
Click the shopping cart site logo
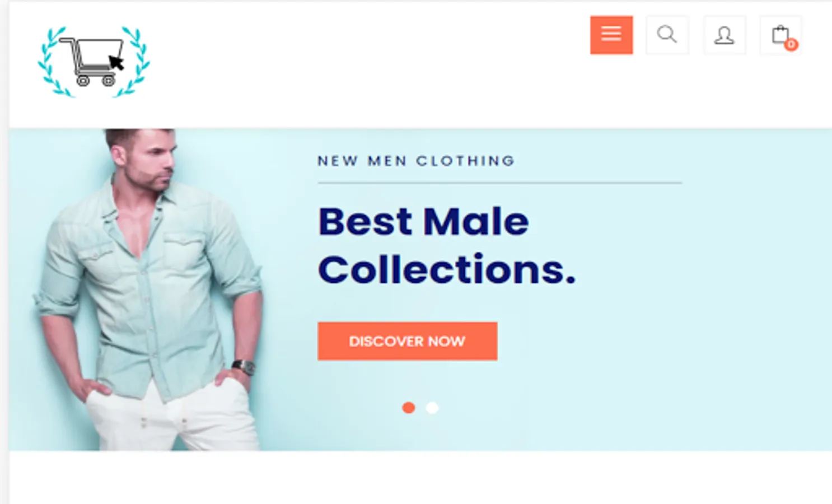point(94,62)
